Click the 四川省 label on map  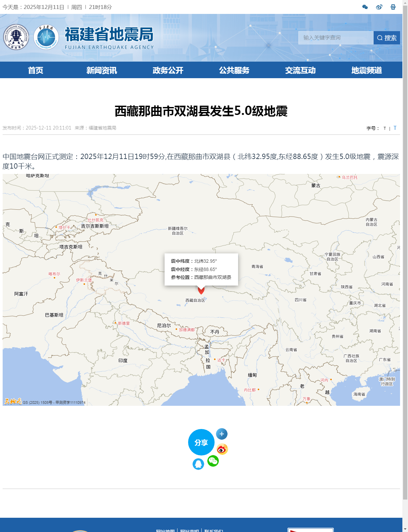tap(301, 300)
